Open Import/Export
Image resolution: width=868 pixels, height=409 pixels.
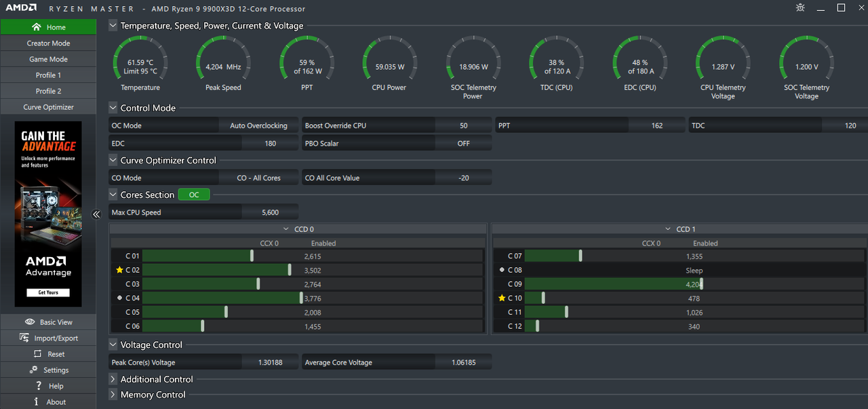pyautogui.click(x=48, y=338)
